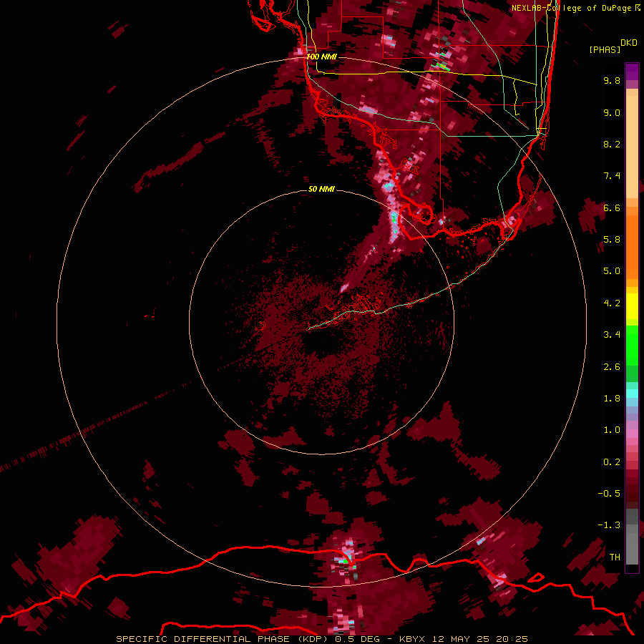Click the -0.5 value on the color scale
Image resolution: width=644 pixels, height=644 pixels.
tap(609, 494)
